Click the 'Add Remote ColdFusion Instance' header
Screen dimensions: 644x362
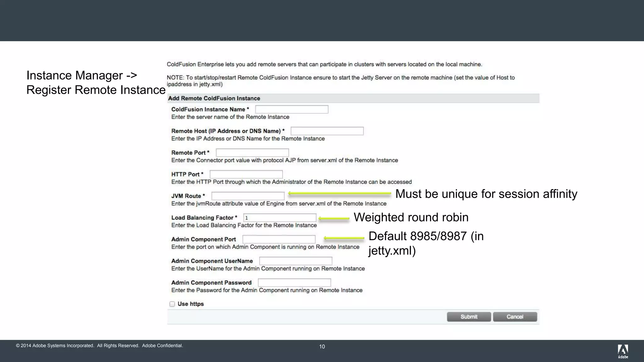coord(353,98)
